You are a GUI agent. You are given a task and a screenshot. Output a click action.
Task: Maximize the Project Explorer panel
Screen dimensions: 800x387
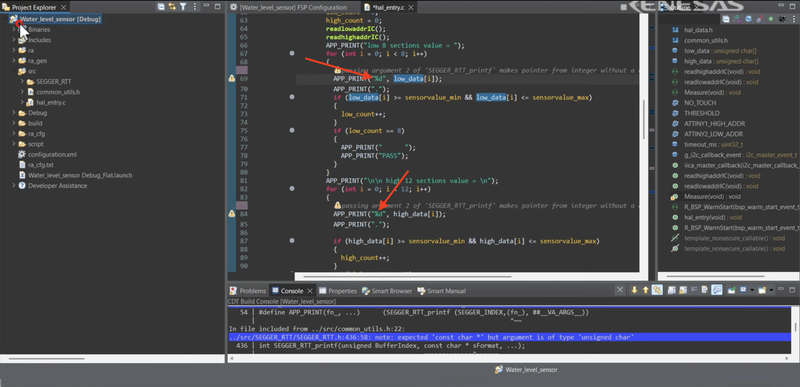217,7
